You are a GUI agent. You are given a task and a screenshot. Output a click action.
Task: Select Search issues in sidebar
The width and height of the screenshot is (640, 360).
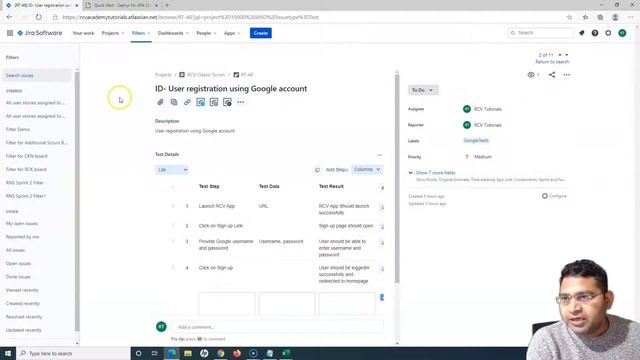click(37, 76)
